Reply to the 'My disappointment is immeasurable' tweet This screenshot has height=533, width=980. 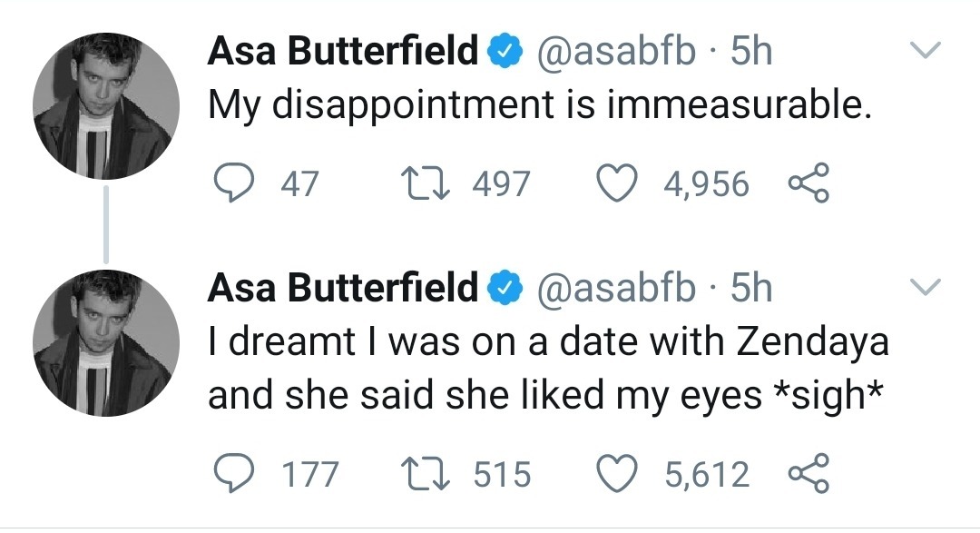coord(234,182)
